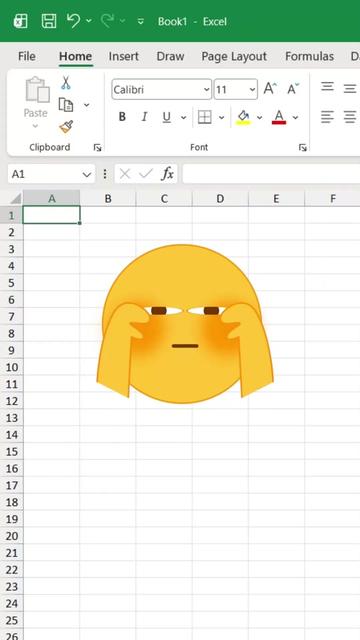Open the Borders options dropdown arrow
The width and height of the screenshot is (360, 640).
[x=221, y=118]
